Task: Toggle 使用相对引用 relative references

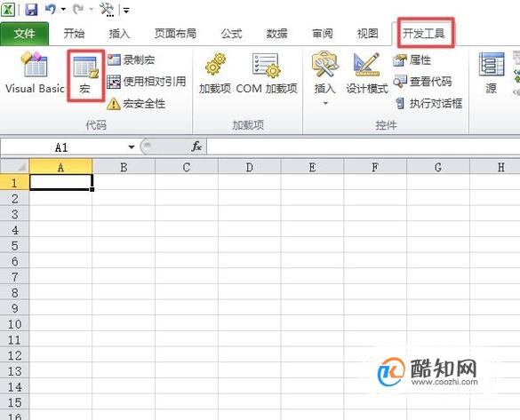Action: 147,82
